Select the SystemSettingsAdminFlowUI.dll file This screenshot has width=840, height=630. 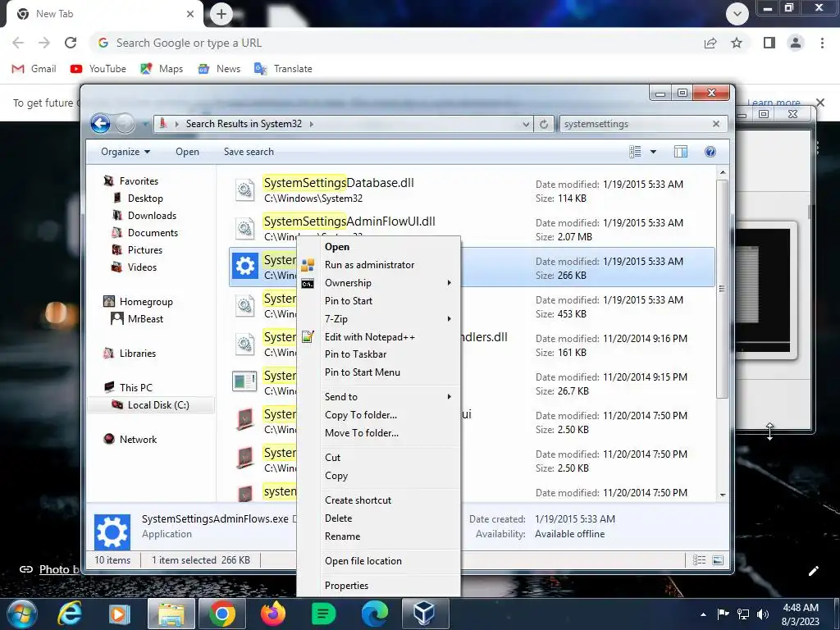[x=472, y=228]
